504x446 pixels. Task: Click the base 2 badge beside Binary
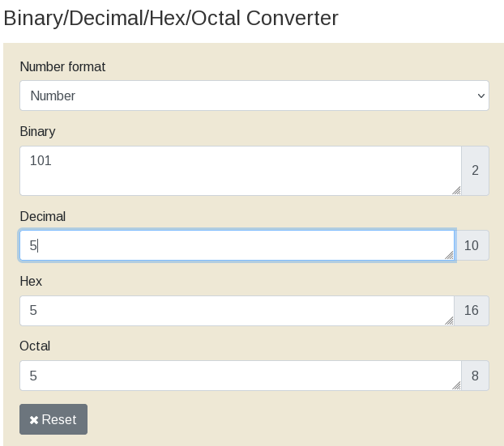475,171
